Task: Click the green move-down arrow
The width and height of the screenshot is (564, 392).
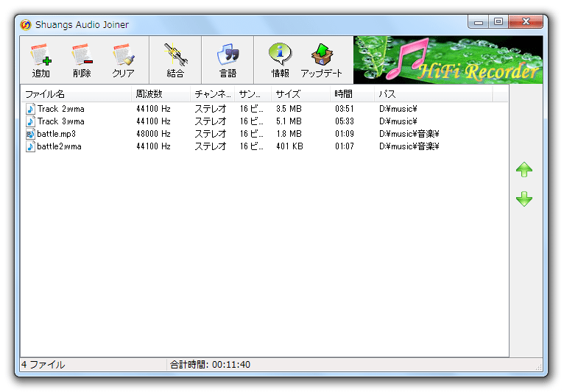Action: [524, 199]
